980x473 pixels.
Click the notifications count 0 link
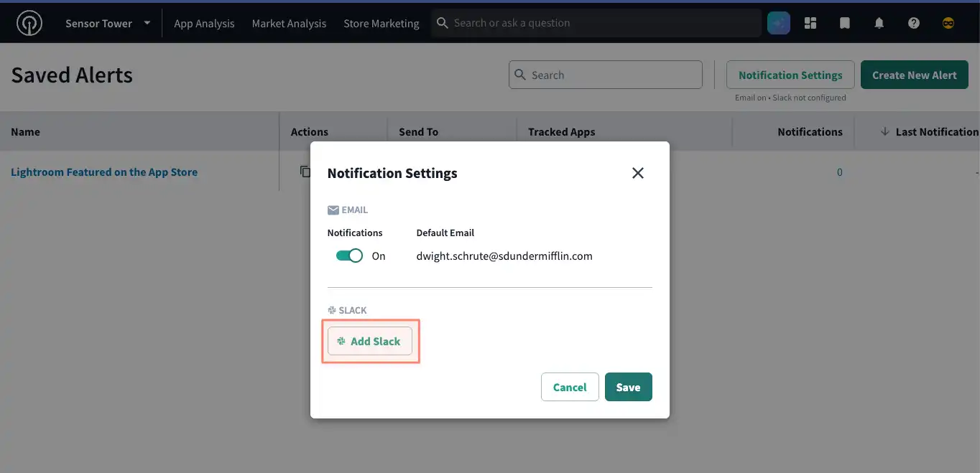(840, 172)
